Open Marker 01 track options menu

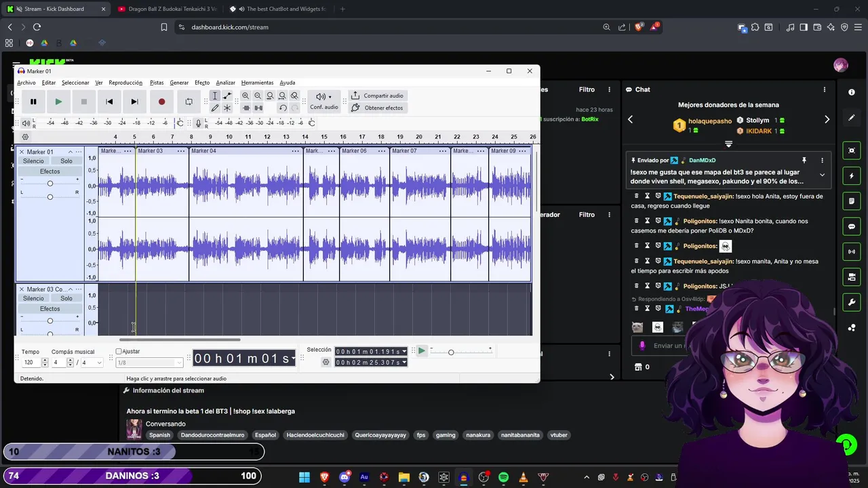[x=79, y=152]
